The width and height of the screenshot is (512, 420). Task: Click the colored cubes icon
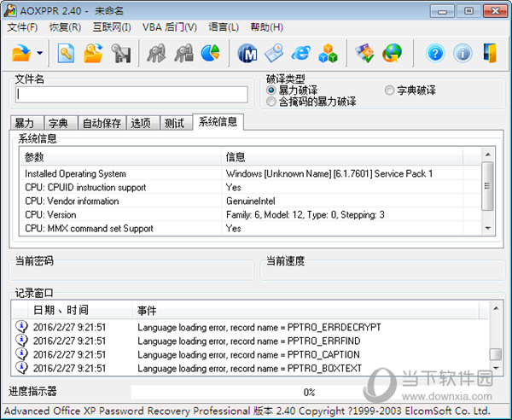pos(328,53)
